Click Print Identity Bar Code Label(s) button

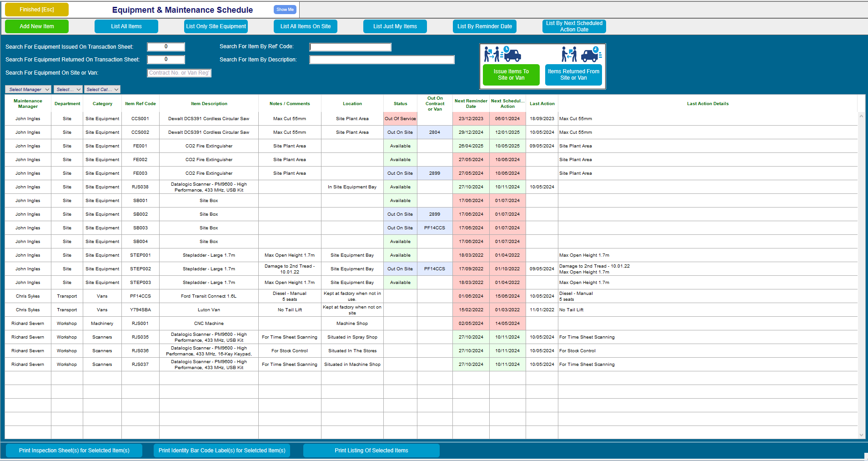tap(221, 450)
